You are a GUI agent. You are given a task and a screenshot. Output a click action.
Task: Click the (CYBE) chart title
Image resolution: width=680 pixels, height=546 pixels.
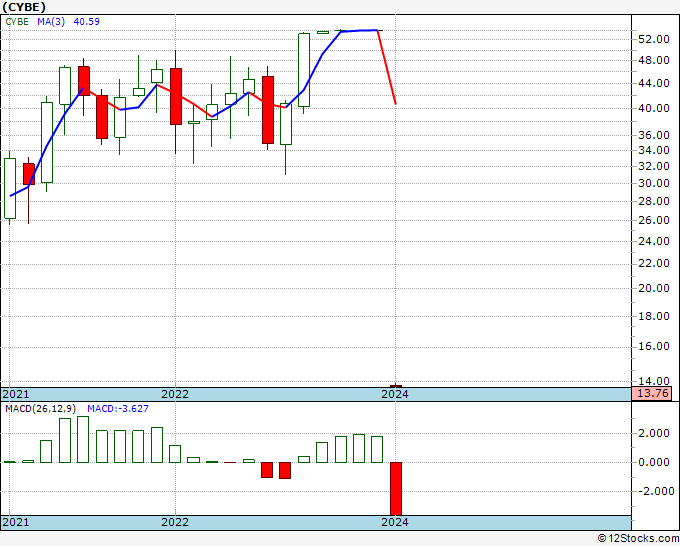tap(24, 7)
